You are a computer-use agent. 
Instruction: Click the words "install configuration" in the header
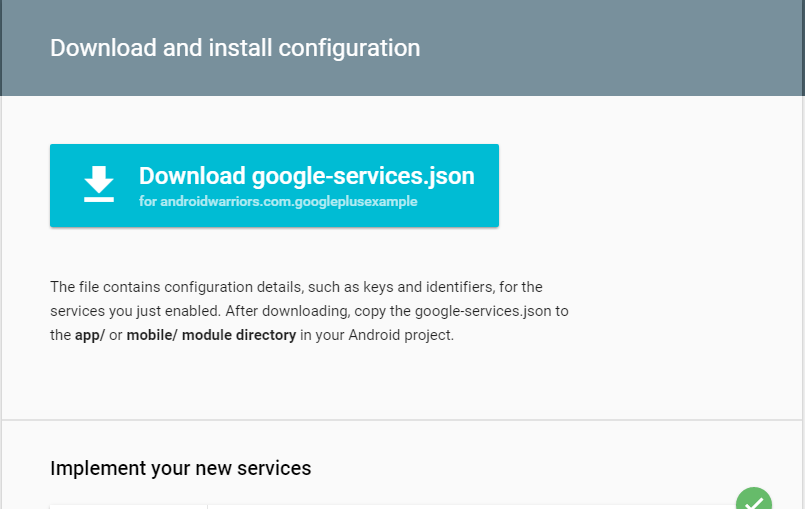[x=346, y=48]
